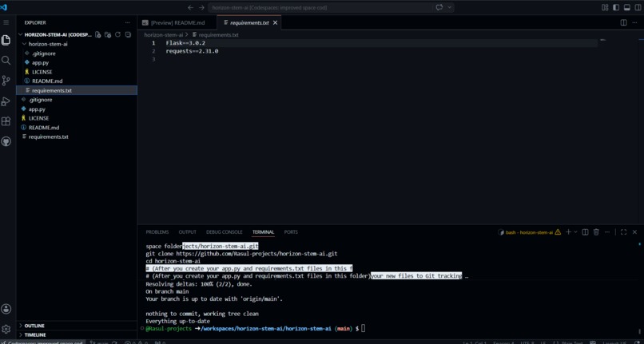This screenshot has width=644, height=344.
Task: Click the New File icon in Explorer
Action: [x=97, y=35]
